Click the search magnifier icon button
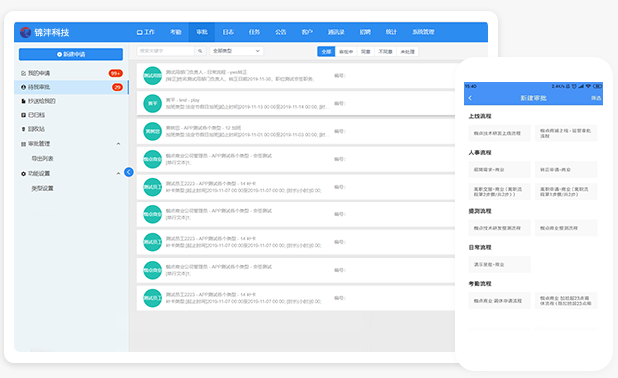This screenshot has width=618, height=378. pyautogui.click(x=200, y=51)
